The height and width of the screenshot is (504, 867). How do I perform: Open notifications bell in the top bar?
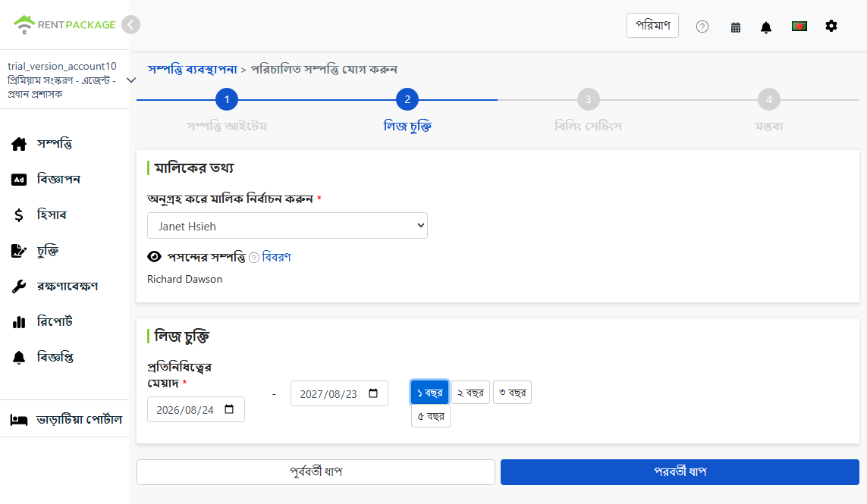point(766,27)
